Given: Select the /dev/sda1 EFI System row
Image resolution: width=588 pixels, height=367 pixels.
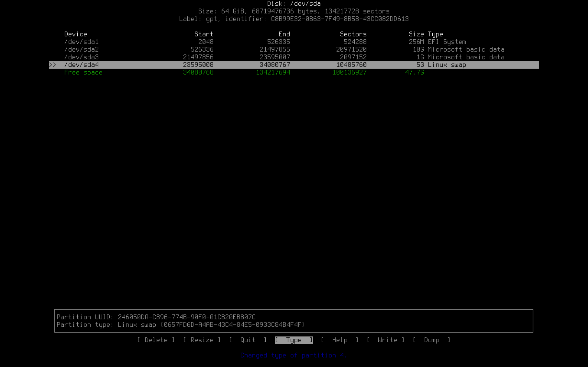Looking at the screenshot, I should click(81, 42).
